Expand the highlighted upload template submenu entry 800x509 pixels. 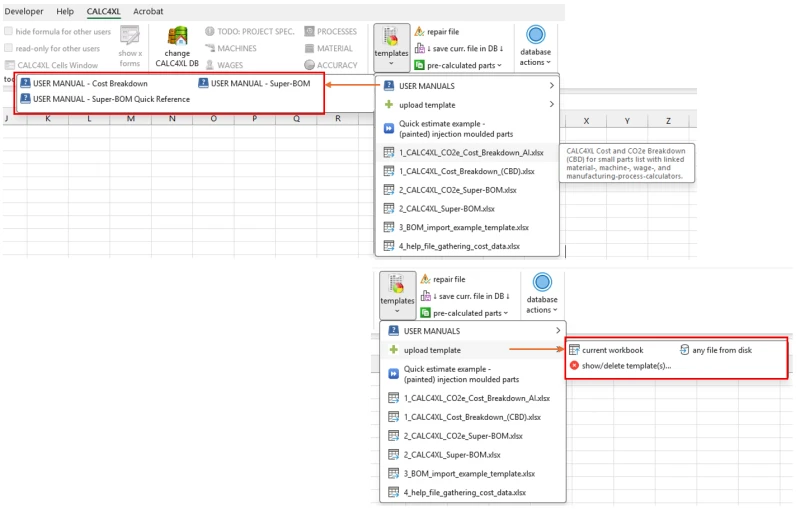[471, 350]
